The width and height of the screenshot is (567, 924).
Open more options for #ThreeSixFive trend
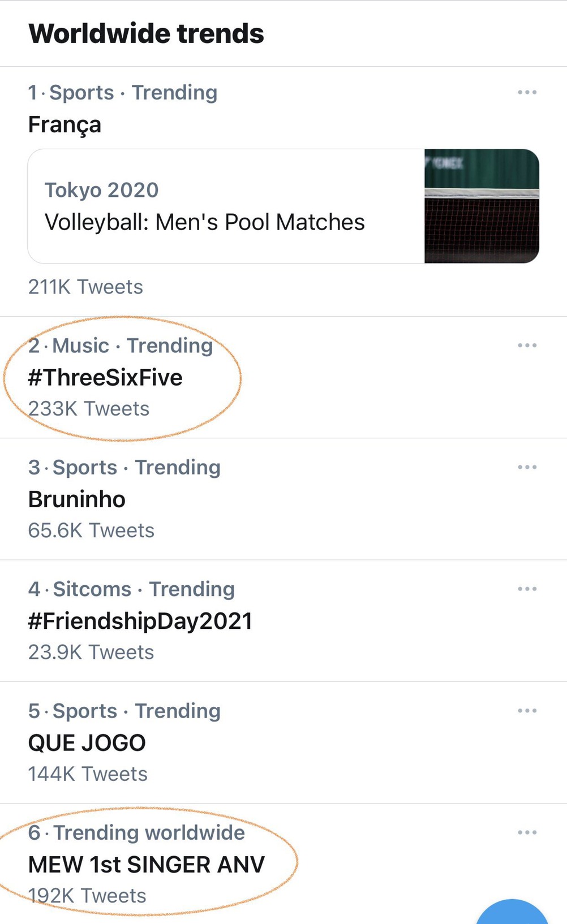coord(527,345)
